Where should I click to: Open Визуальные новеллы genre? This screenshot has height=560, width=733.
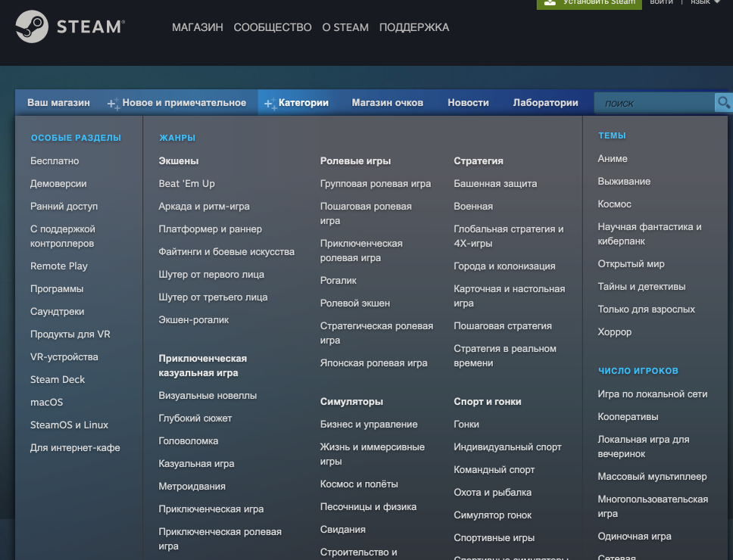point(207,396)
